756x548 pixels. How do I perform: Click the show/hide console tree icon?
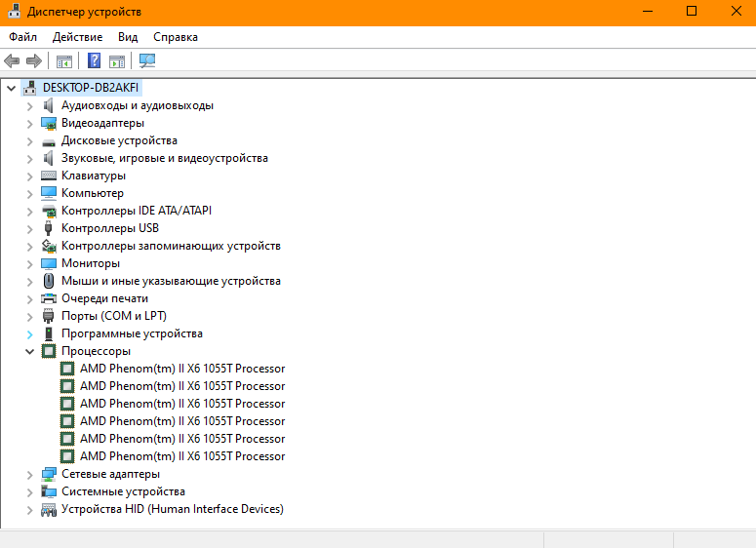pos(64,60)
